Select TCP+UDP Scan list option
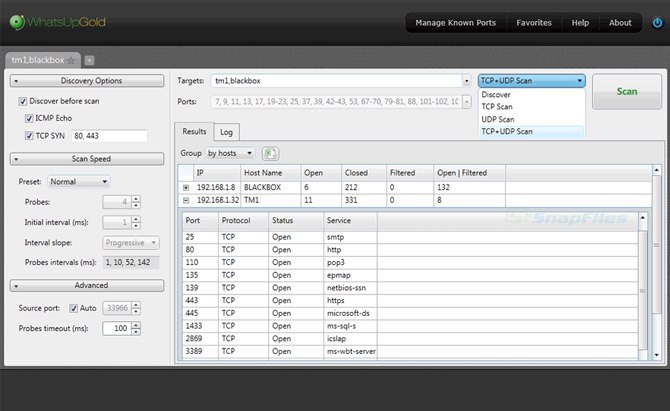The width and height of the screenshot is (670, 411). [531, 132]
